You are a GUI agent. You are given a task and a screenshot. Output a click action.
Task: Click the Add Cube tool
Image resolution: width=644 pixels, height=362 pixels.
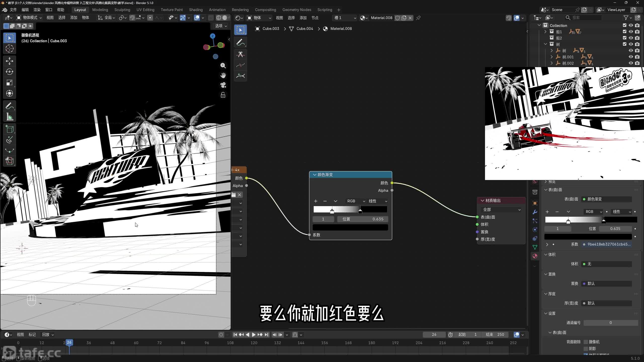coord(10,129)
